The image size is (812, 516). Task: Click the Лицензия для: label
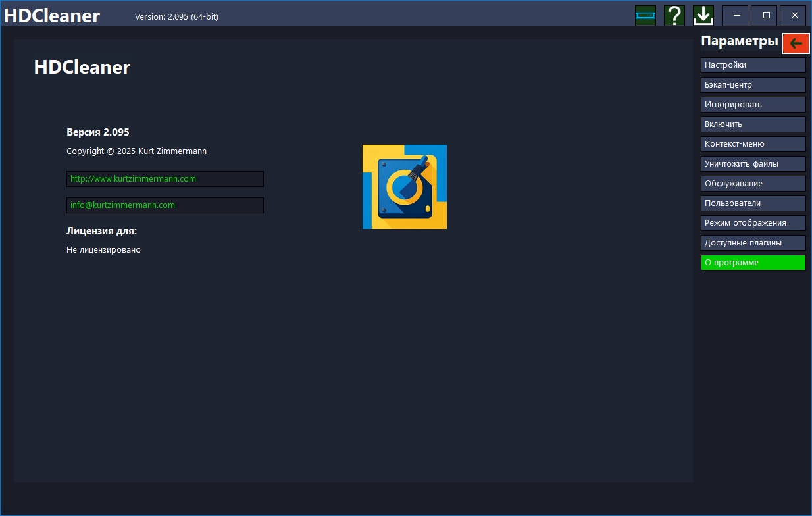point(102,231)
